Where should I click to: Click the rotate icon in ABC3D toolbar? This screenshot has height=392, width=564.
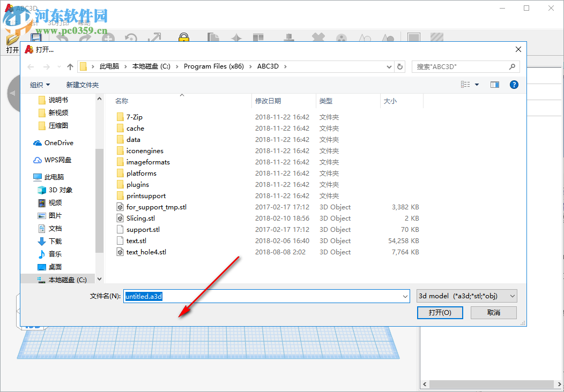click(131, 37)
